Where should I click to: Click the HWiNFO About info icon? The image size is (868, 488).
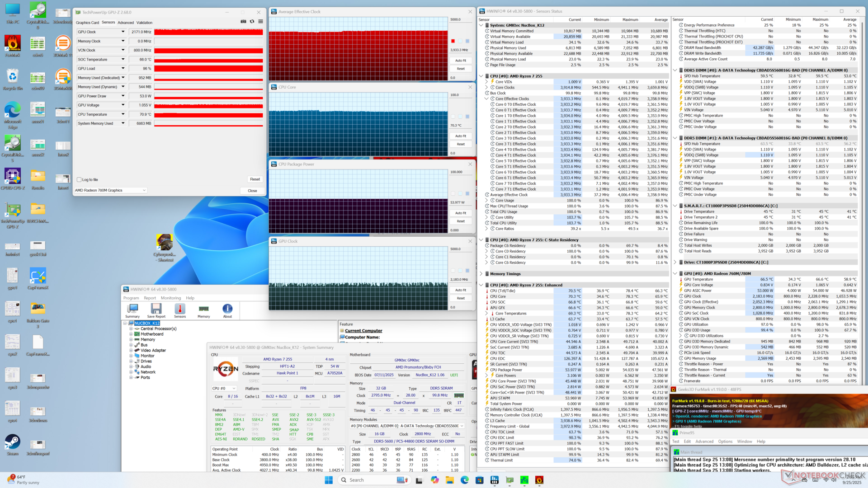pos(227,310)
